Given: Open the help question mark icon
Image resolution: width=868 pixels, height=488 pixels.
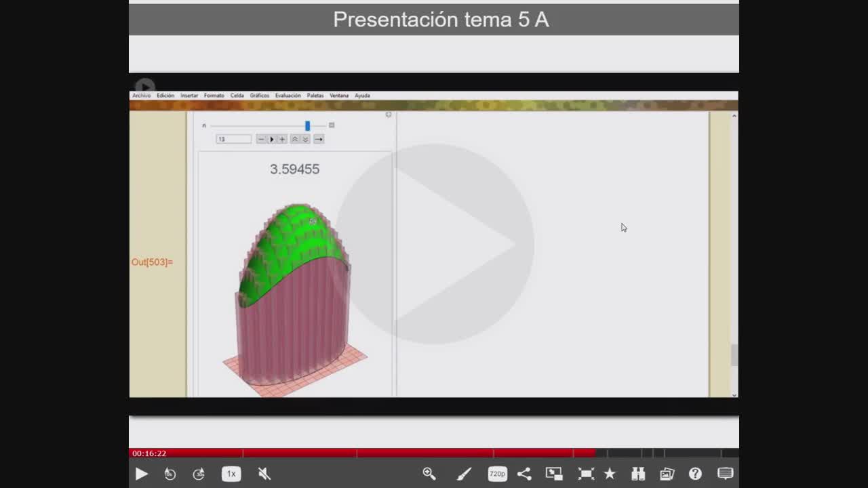Looking at the screenshot, I should [x=695, y=474].
